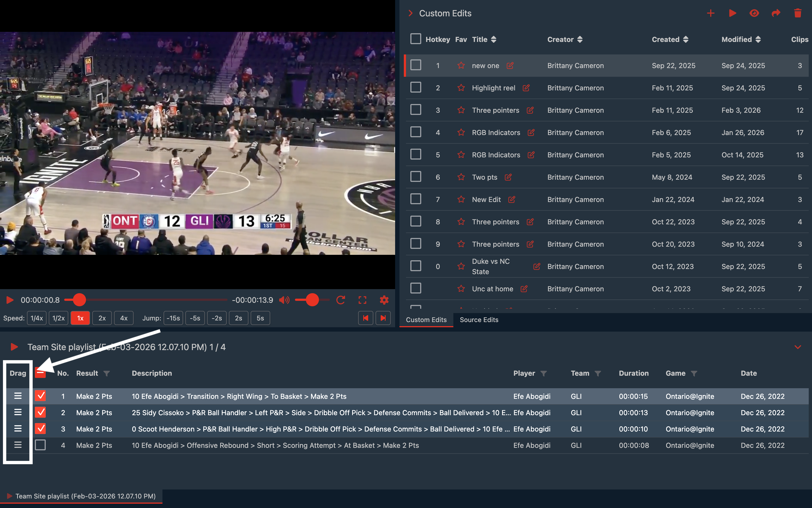This screenshot has height=508, width=812.
Task: Mute the video volume speaker icon
Action: [284, 300]
